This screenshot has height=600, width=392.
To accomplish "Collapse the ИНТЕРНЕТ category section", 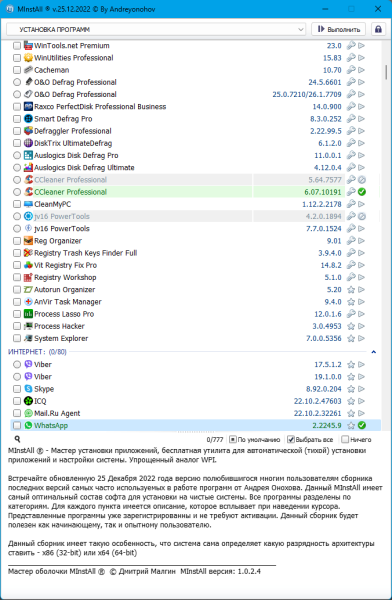I will (x=374, y=352).
